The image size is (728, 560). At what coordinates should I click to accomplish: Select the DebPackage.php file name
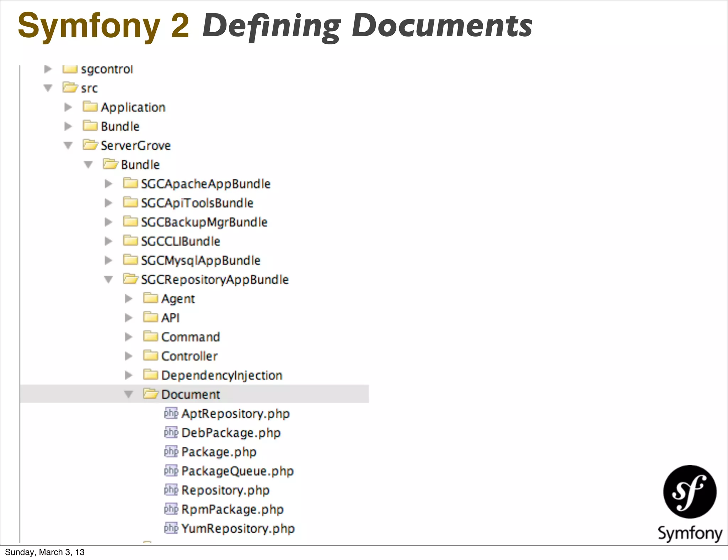point(231,433)
